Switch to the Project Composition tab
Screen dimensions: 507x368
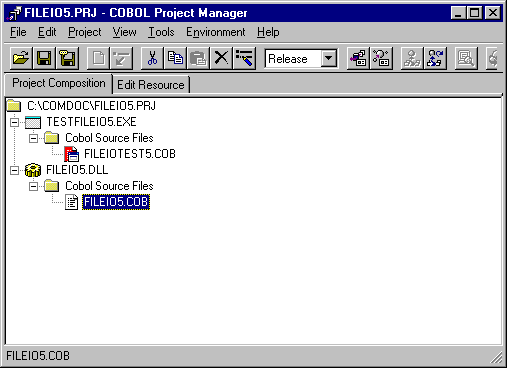[59, 83]
